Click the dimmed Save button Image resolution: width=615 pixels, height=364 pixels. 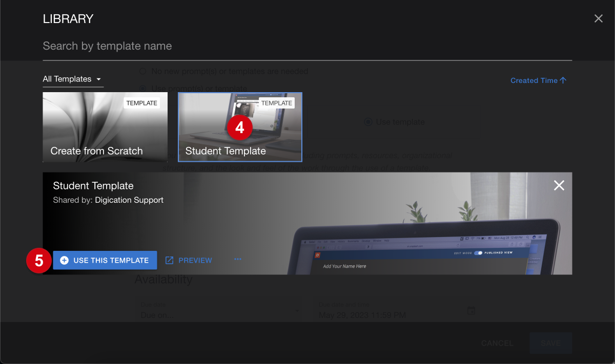pyautogui.click(x=550, y=343)
